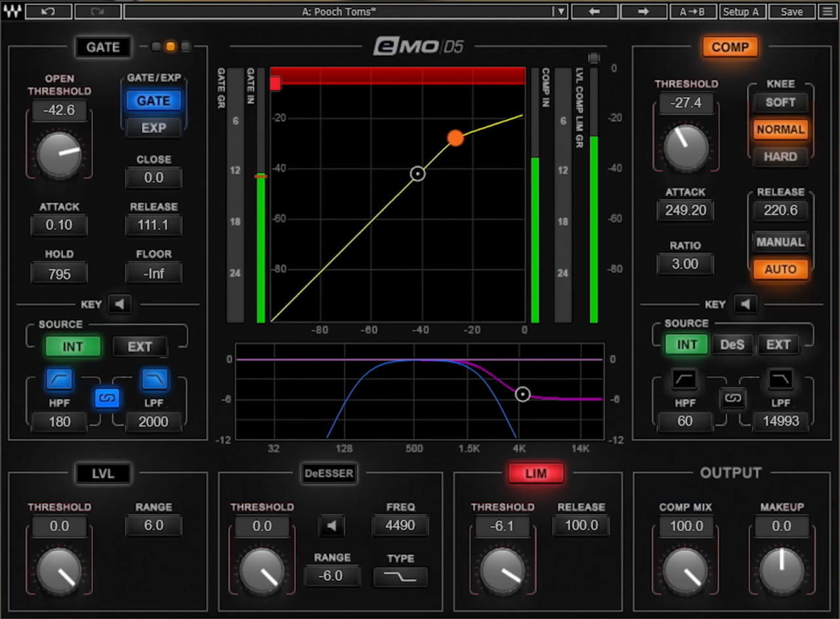Set compressor release to AUTO
The width and height of the screenshot is (840, 619).
click(x=780, y=269)
